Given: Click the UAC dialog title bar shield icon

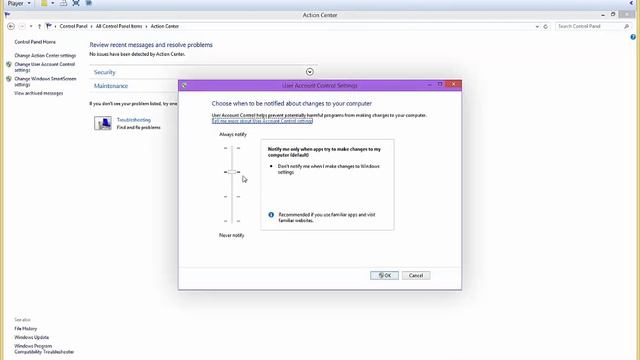Looking at the screenshot, I should click(x=184, y=85).
